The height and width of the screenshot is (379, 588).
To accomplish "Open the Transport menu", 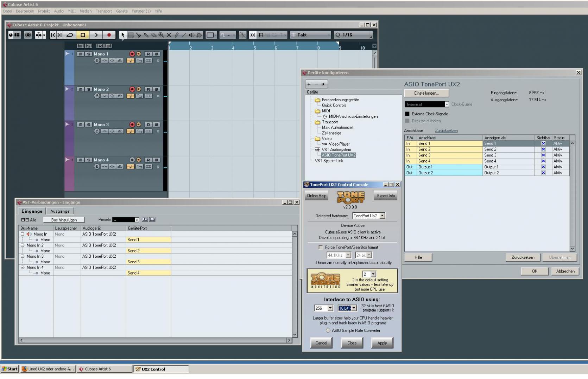I will pos(104,11).
